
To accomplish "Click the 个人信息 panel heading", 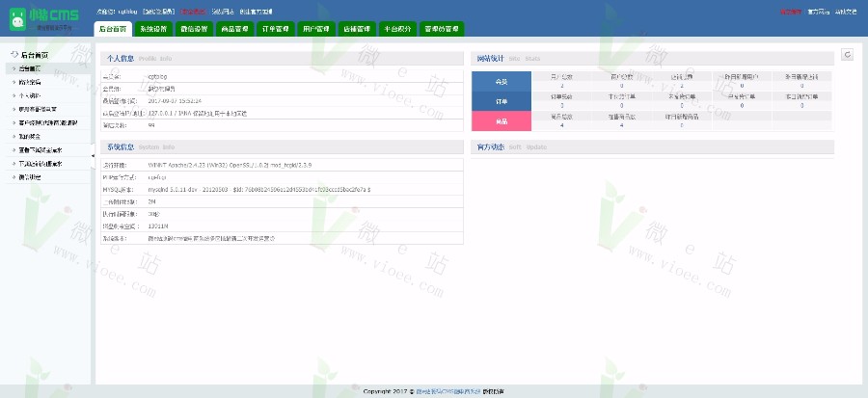I will pyautogui.click(x=121, y=58).
